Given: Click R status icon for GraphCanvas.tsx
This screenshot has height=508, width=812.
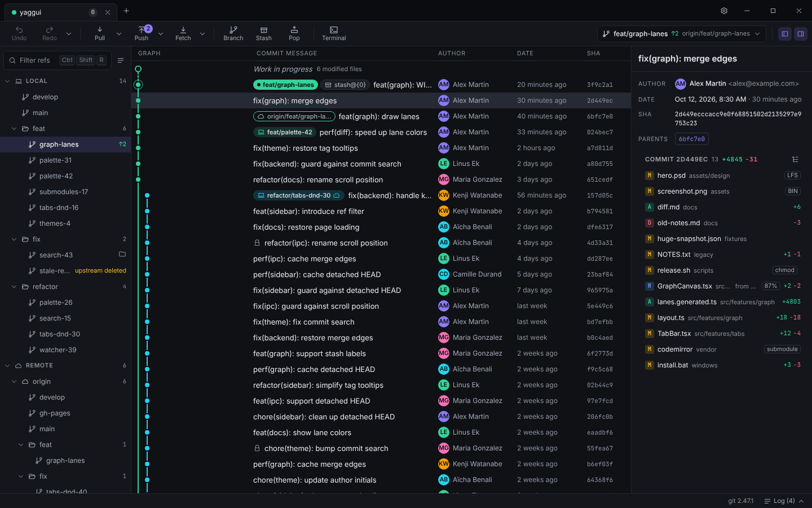Looking at the screenshot, I should [650, 286].
